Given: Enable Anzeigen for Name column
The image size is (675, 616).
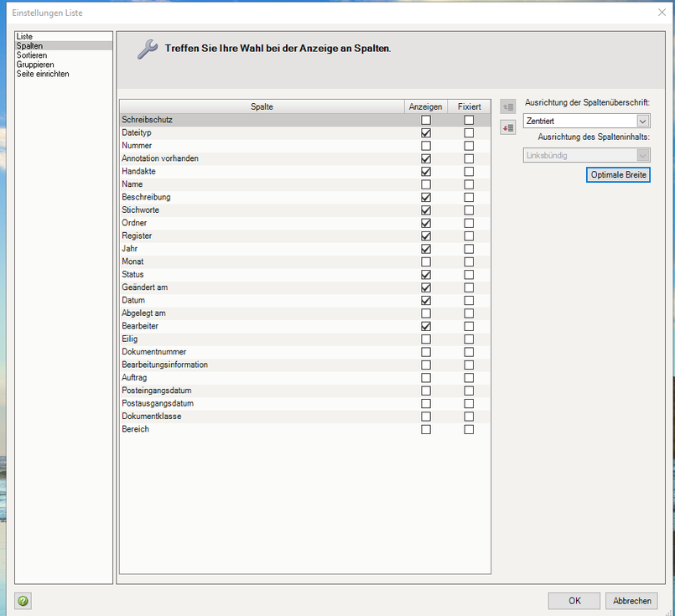Looking at the screenshot, I should click(426, 184).
